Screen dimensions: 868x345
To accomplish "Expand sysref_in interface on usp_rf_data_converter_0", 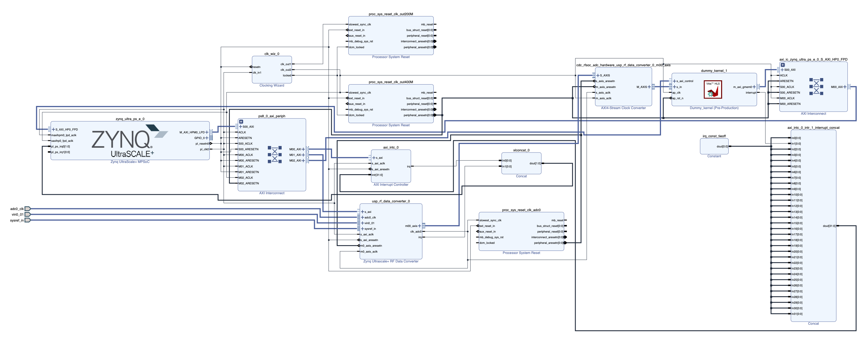I will point(362,229).
